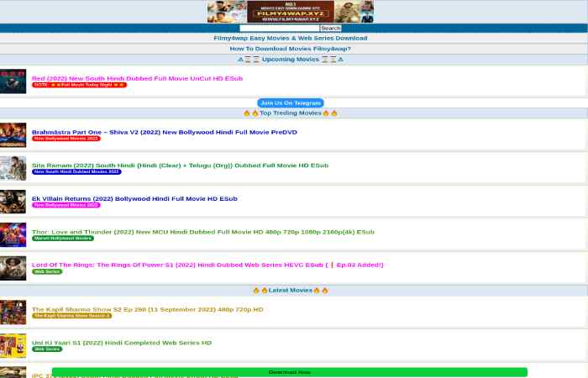Click the search text input field
This screenshot has width=588, height=378.
click(x=279, y=29)
